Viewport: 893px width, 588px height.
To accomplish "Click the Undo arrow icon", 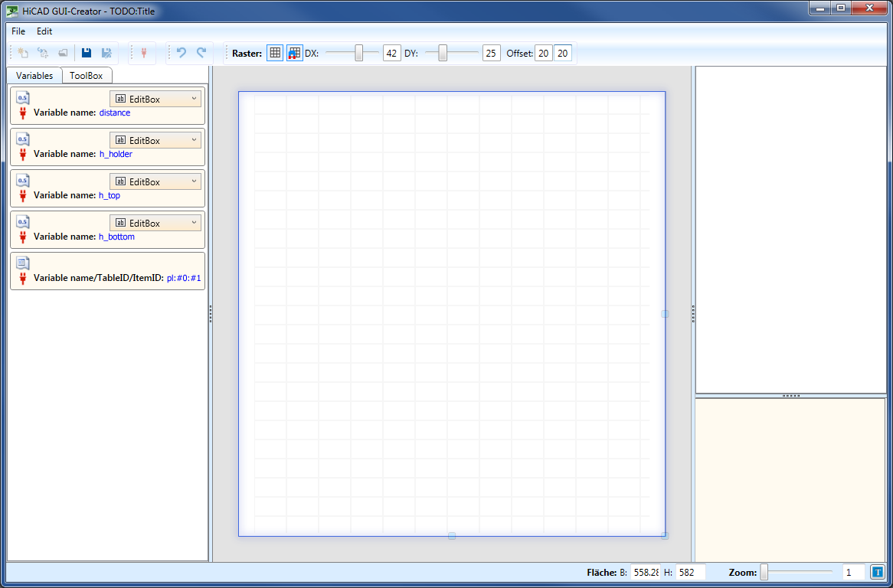I will (182, 53).
